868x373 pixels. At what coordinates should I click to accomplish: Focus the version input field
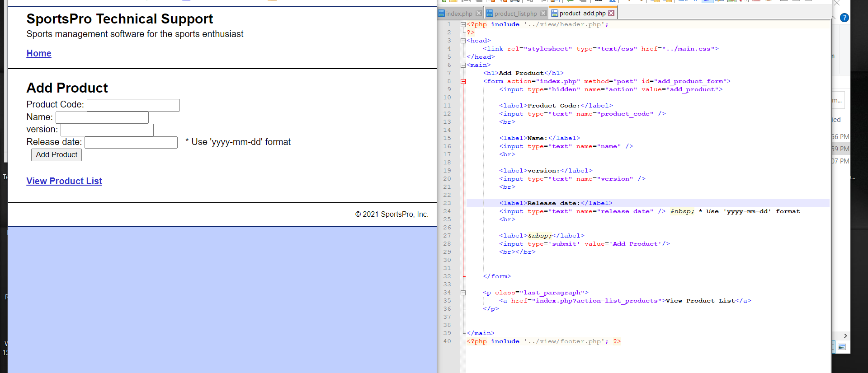click(107, 130)
